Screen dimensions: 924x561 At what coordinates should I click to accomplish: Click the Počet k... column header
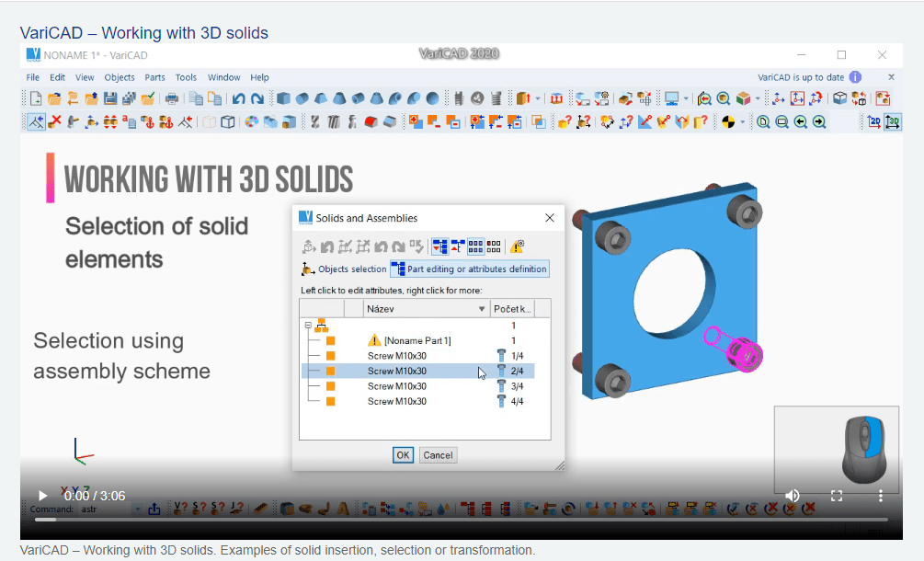[x=513, y=309]
